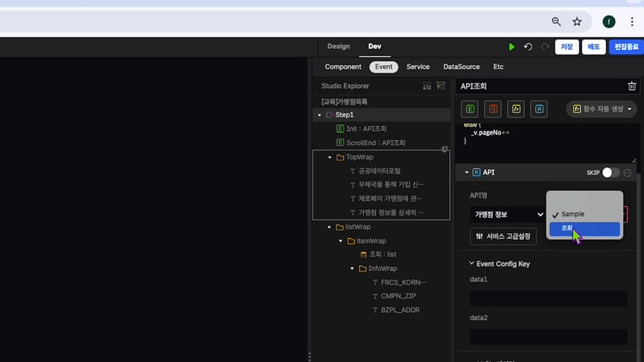Add an orange S block

(x=493, y=109)
